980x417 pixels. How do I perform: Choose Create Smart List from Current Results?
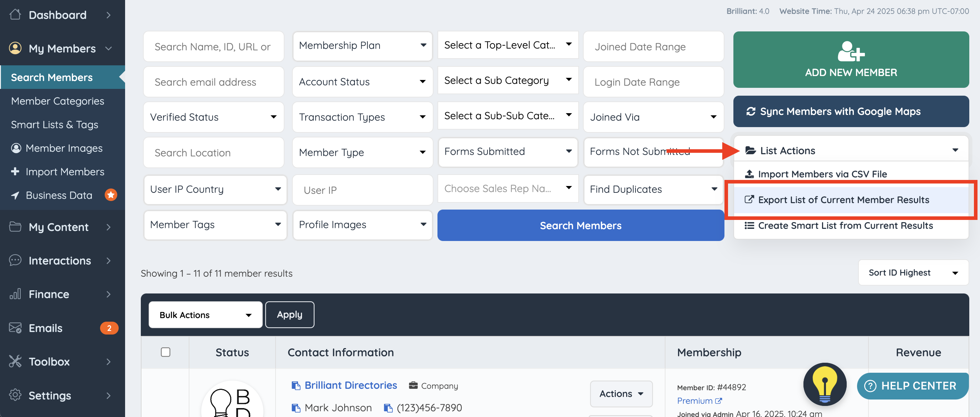coord(845,225)
